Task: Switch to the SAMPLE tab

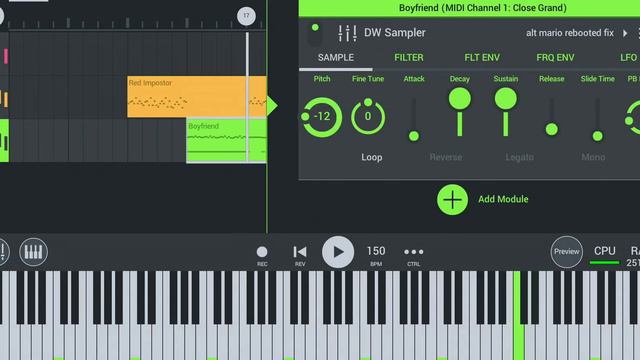Action: click(336, 58)
